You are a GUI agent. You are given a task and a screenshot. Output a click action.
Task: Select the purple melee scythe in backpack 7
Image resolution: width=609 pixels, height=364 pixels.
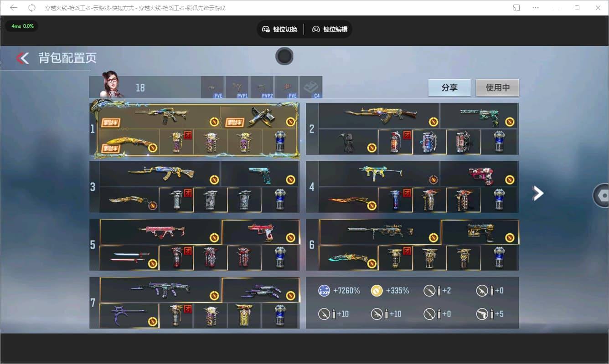[x=129, y=316]
